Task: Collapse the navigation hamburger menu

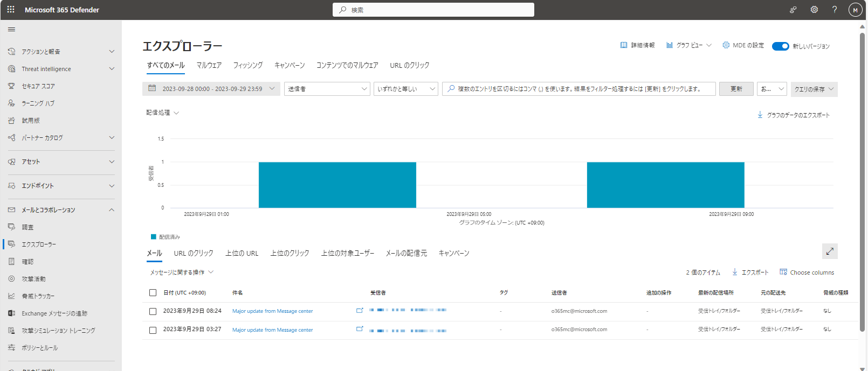Action: point(11,30)
